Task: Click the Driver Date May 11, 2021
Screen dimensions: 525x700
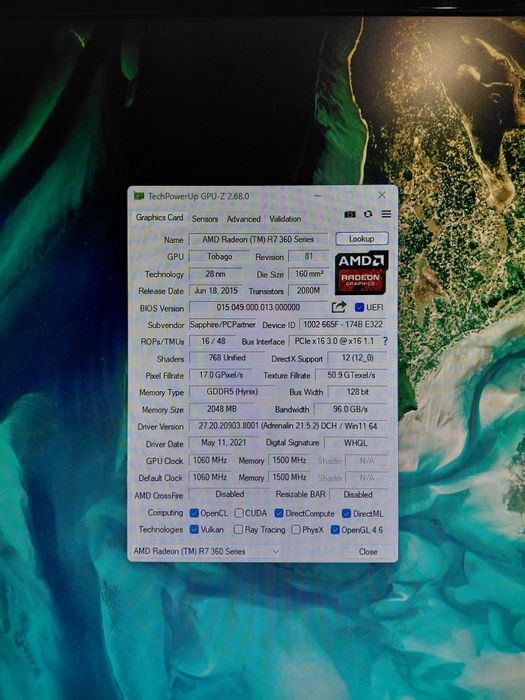Action: [x=223, y=443]
